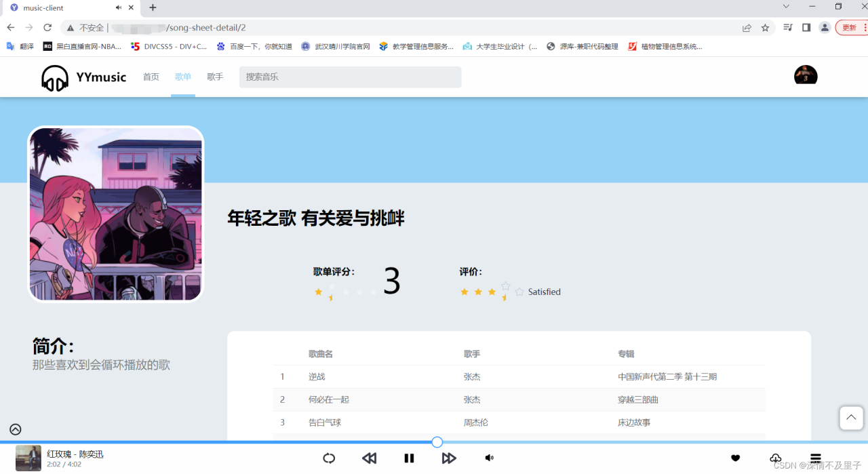This screenshot has width=868, height=474.
Task: Rate three stars in 评价 rating
Action: click(492, 292)
